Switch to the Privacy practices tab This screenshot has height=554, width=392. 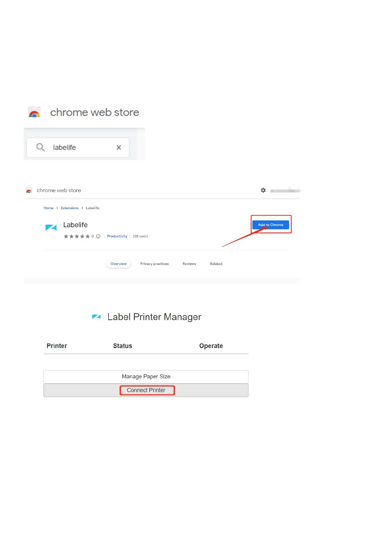[x=154, y=264]
